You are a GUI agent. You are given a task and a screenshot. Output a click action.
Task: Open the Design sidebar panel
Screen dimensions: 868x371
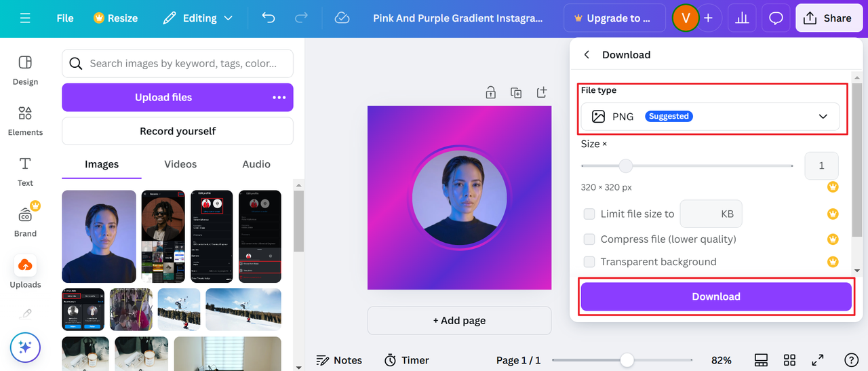coord(25,71)
